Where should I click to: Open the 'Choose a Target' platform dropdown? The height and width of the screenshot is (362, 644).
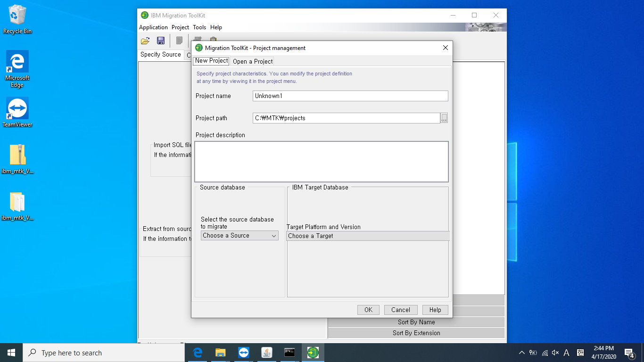click(368, 236)
